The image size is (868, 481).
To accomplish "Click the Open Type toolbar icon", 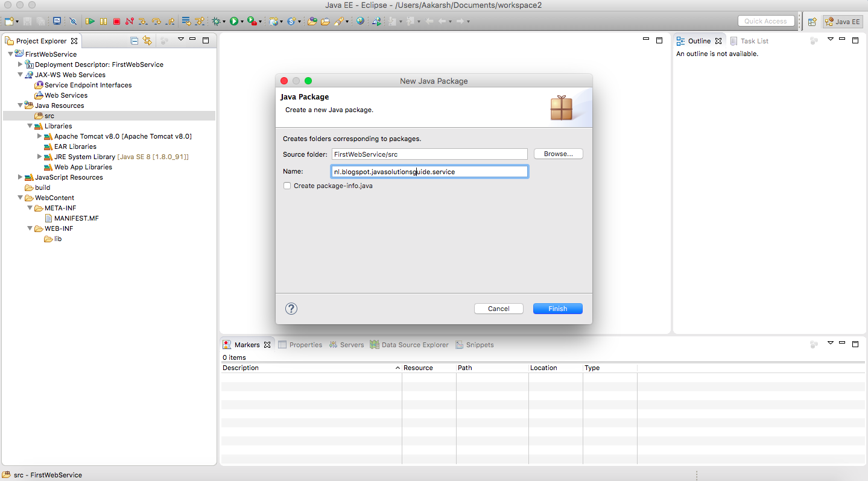I will click(x=312, y=21).
